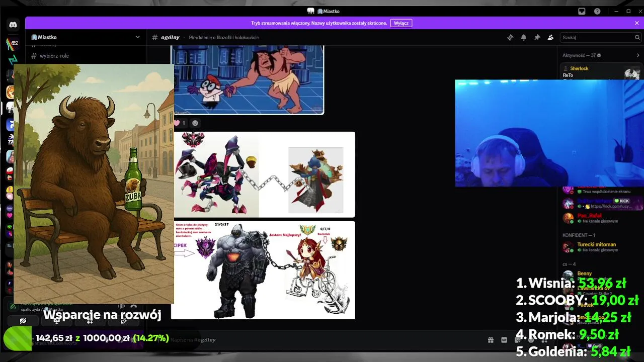Open Turecki mitoman member profile
This screenshot has height=362, width=644.
tap(602, 247)
